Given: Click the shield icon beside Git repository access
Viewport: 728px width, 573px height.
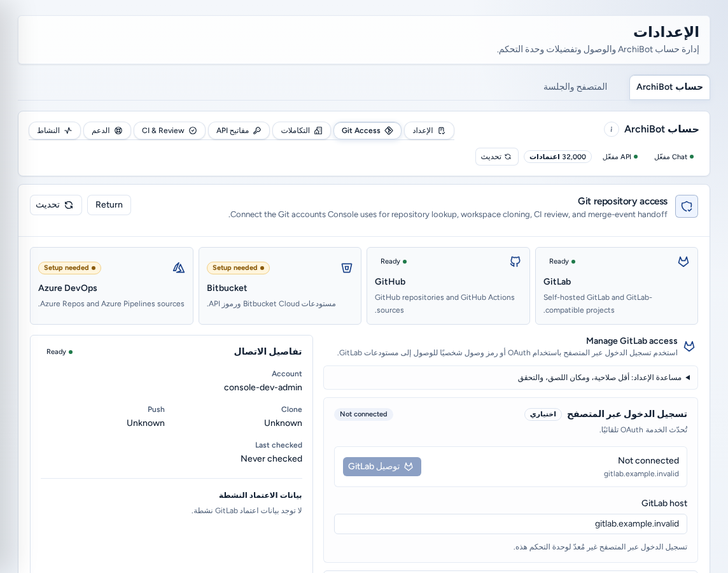Looking at the screenshot, I should [x=686, y=206].
